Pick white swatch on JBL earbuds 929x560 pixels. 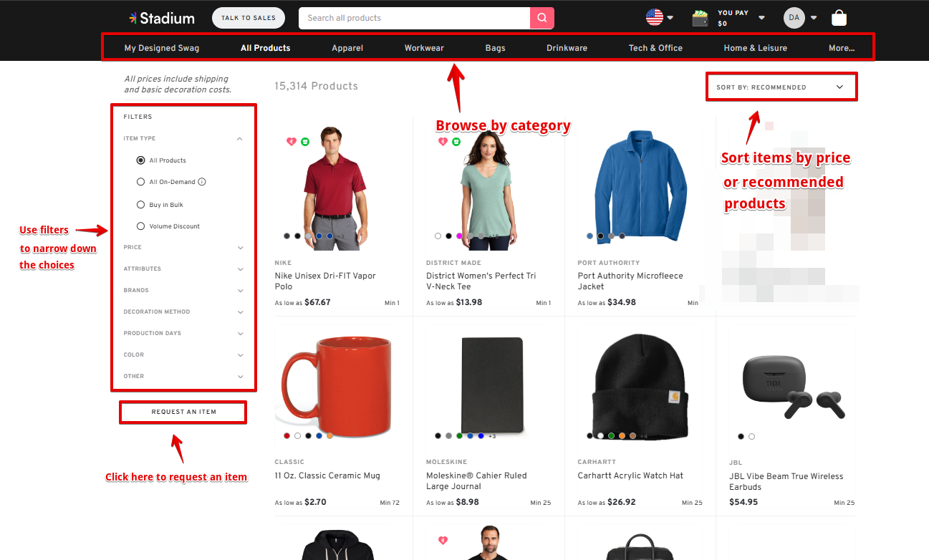click(x=751, y=436)
